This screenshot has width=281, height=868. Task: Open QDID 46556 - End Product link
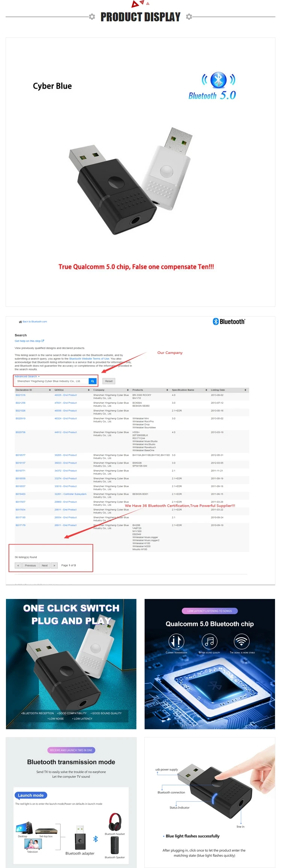click(66, 411)
